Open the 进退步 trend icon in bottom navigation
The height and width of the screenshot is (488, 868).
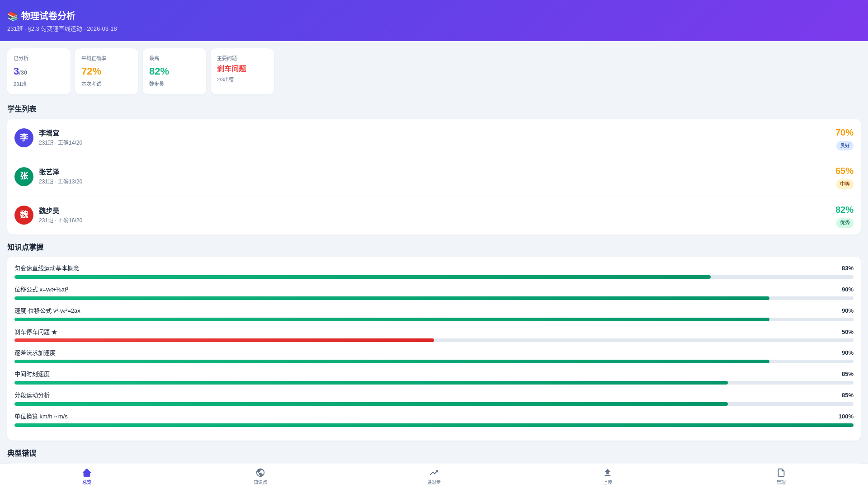click(x=434, y=473)
